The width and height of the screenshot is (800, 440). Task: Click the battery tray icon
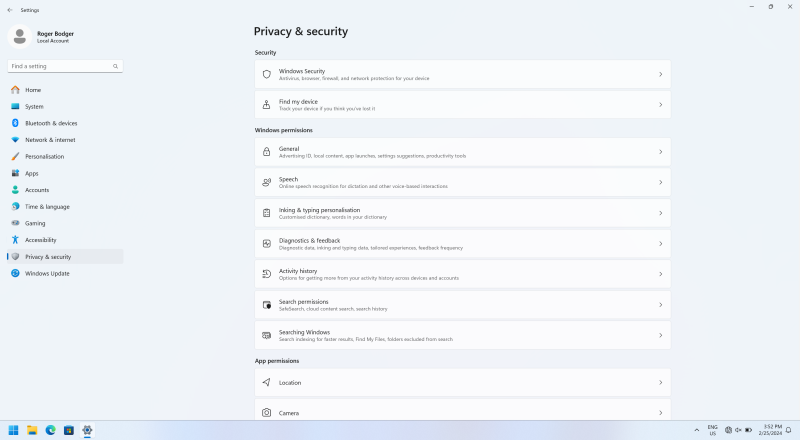748,430
